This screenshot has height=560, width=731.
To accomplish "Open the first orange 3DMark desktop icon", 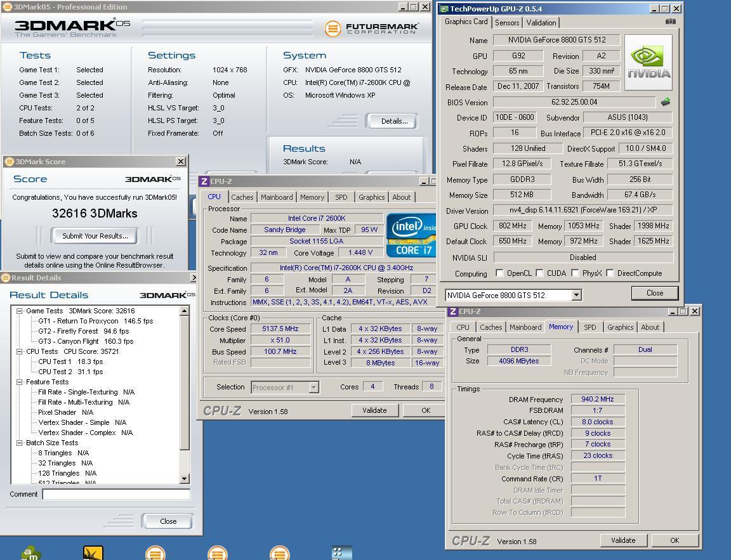I will point(155,553).
